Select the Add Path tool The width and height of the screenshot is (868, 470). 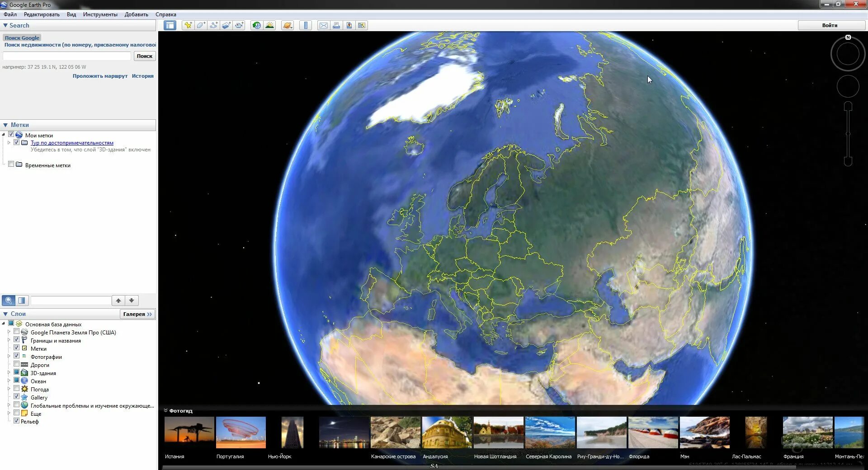[x=214, y=25]
